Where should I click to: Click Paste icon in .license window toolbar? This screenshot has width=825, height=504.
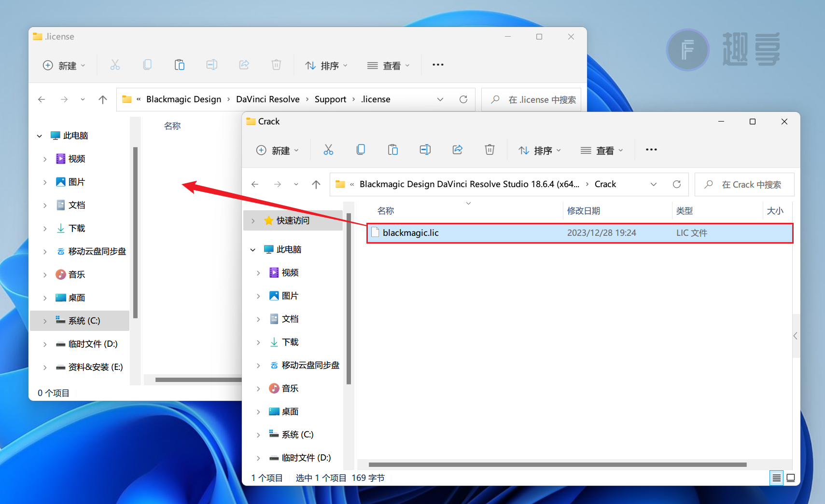pyautogui.click(x=180, y=65)
